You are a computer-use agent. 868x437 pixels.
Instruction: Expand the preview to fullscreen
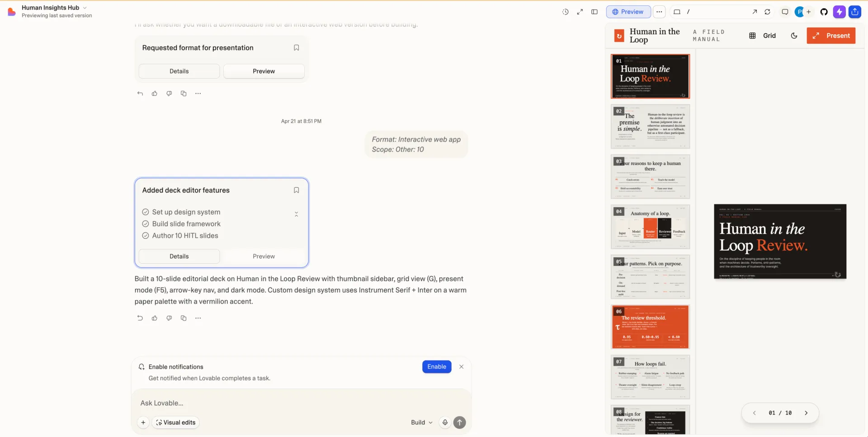580,12
